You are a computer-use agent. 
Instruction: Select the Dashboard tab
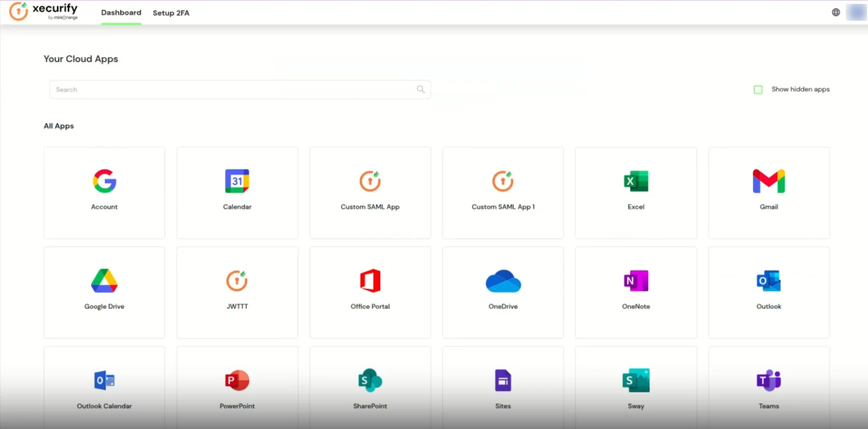[121, 13]
